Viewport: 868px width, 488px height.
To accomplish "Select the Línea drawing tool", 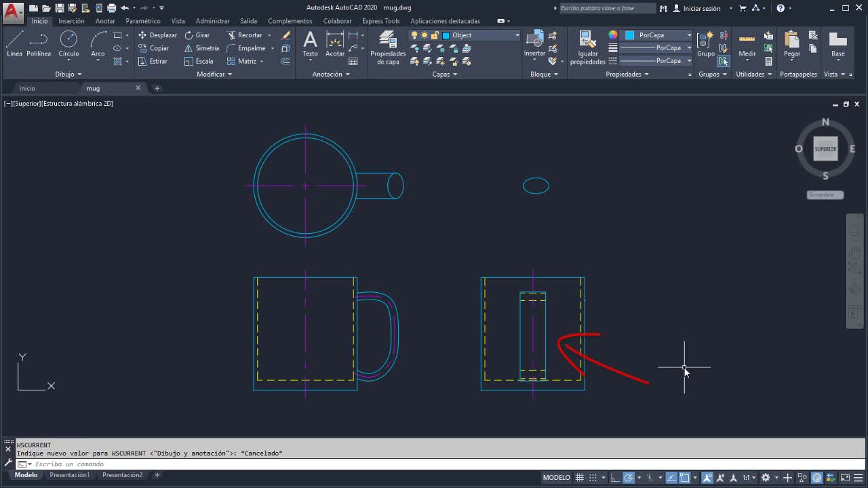I will click(x=14, y=43).
